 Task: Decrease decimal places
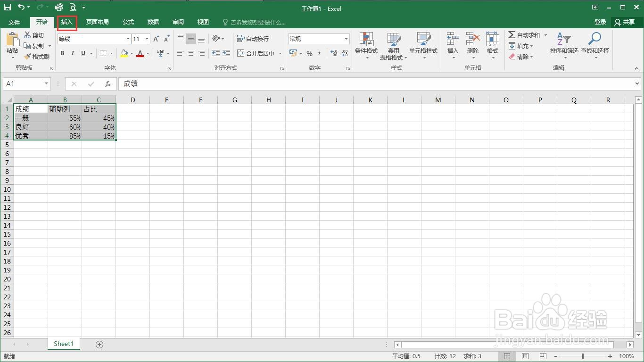point(345,53)
